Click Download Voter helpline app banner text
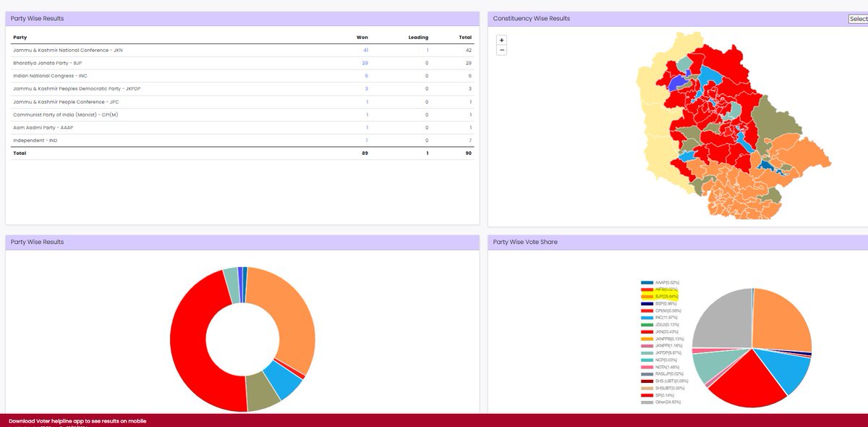This screenshot has height=427, width=868. pos(77,420)
